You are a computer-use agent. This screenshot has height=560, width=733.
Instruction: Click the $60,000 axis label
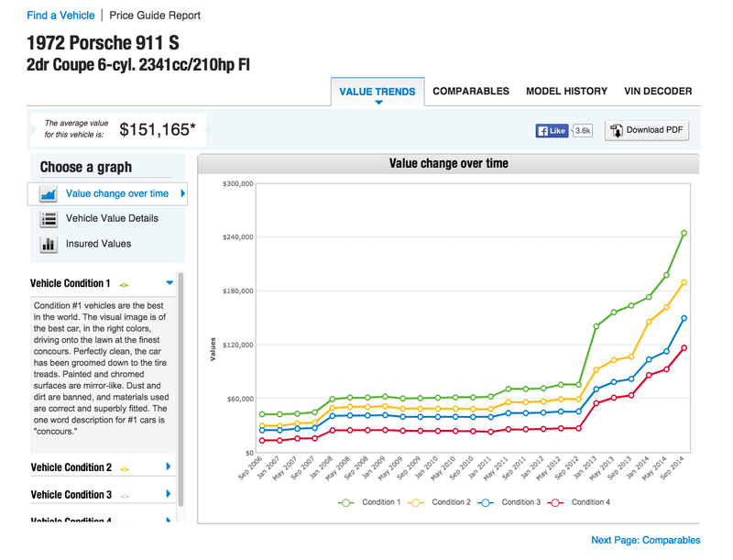click(x=240, y=399)
